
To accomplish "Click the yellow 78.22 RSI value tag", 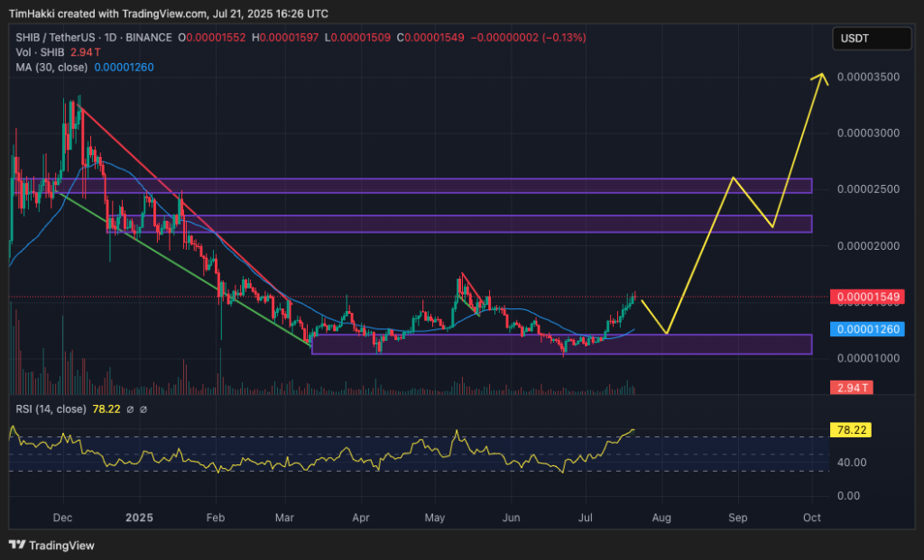I will (x=850, y=431).
